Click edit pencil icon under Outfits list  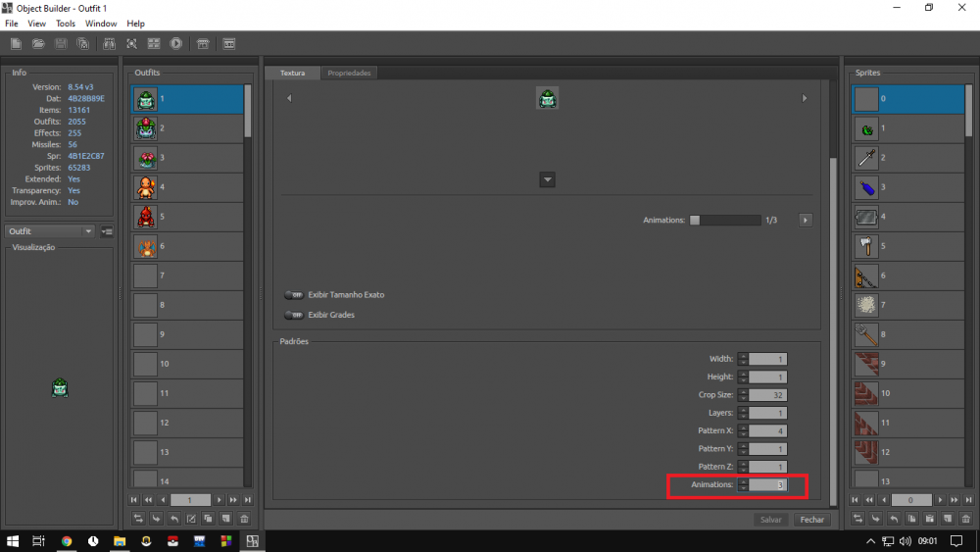[x=191, y=519]
